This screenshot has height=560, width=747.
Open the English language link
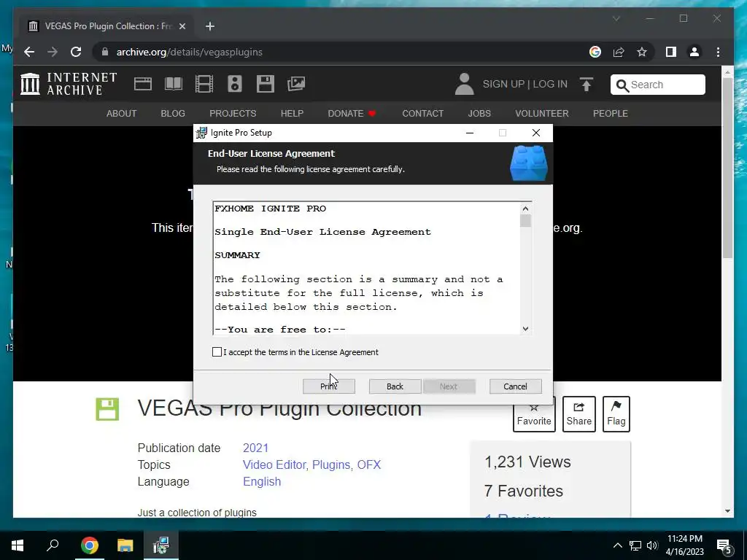pos(262,481)
